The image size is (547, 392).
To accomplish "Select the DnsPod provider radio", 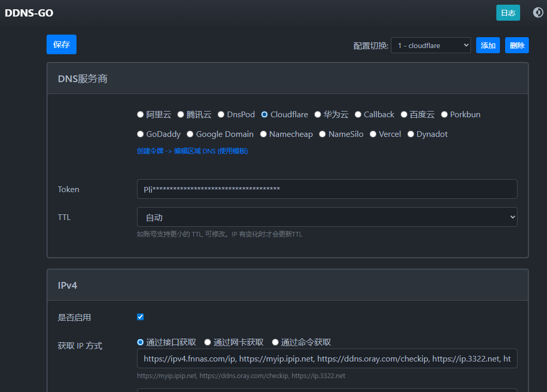I will click(x=221, y=114).
